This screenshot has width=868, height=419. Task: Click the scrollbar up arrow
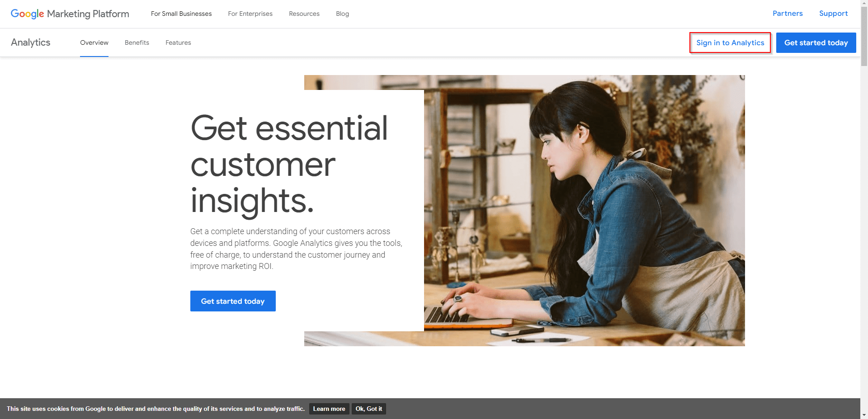tap(864, 4)
